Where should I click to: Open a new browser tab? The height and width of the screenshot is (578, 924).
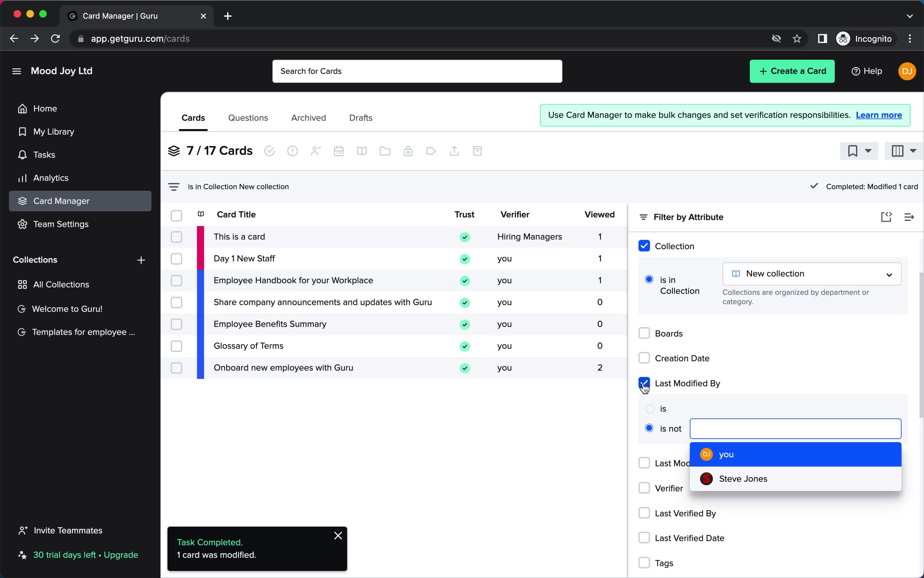227,16
